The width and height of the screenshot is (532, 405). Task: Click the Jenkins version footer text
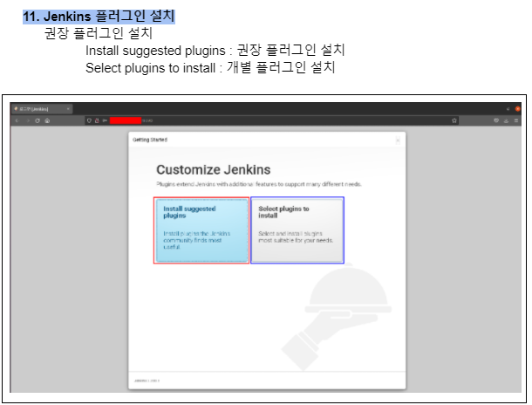click(x=147, y=381)
